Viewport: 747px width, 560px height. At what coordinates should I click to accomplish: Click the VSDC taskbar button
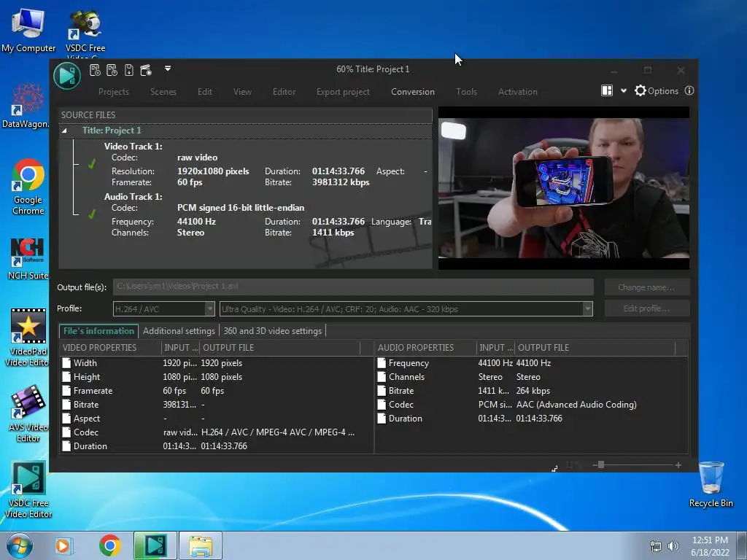click(155, 545)
